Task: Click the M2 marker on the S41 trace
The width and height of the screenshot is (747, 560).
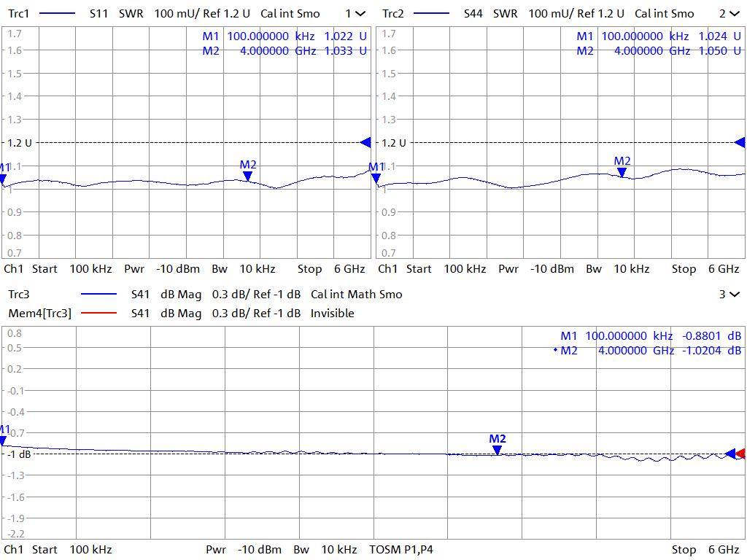Action: tap(497, 450)
